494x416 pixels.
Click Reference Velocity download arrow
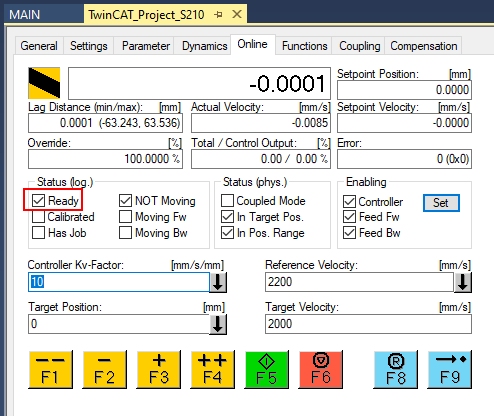coord(463,282)
